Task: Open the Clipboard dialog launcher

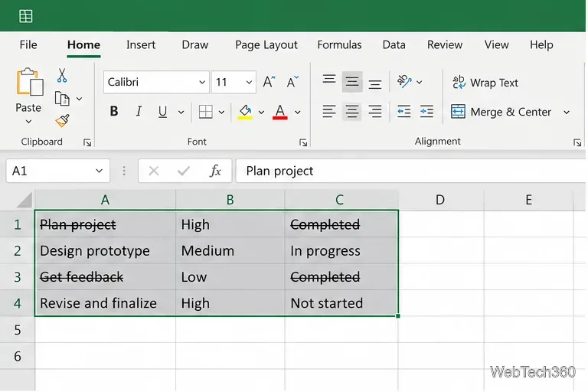Action: coord(87,142)
